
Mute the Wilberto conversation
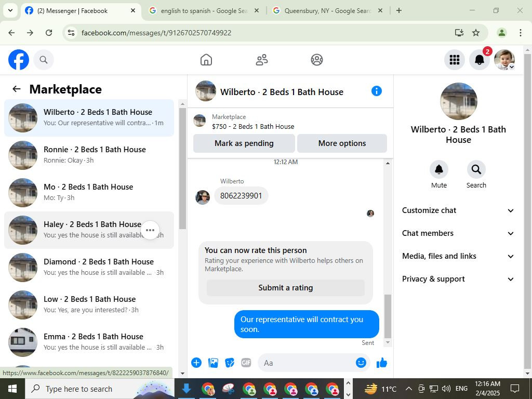438,169
